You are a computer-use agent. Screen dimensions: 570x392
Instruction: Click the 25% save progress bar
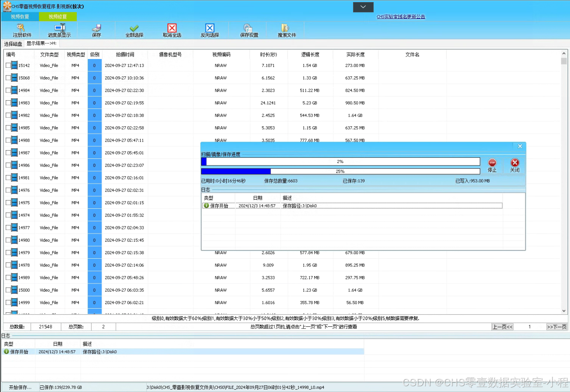click(340, 171)
